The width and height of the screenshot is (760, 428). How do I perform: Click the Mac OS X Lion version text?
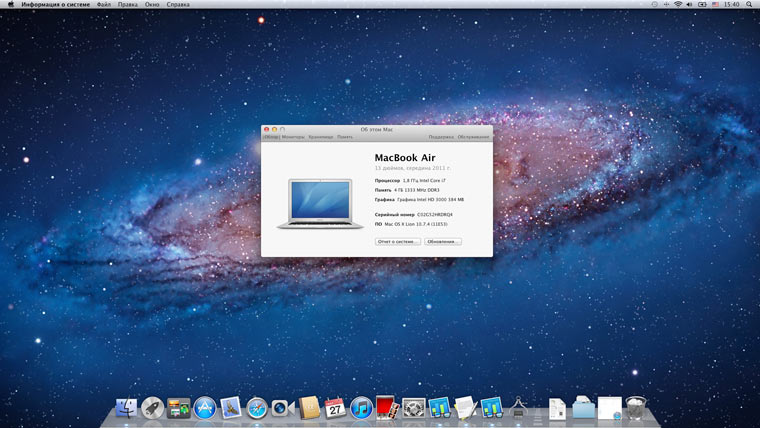click(416, 224)
